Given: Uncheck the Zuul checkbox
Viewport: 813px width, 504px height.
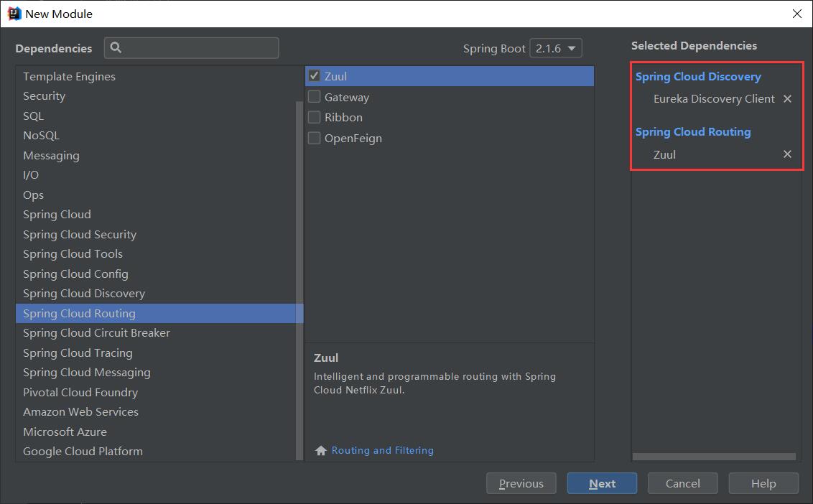Looking at the screenshot, I should pos(314,75).
